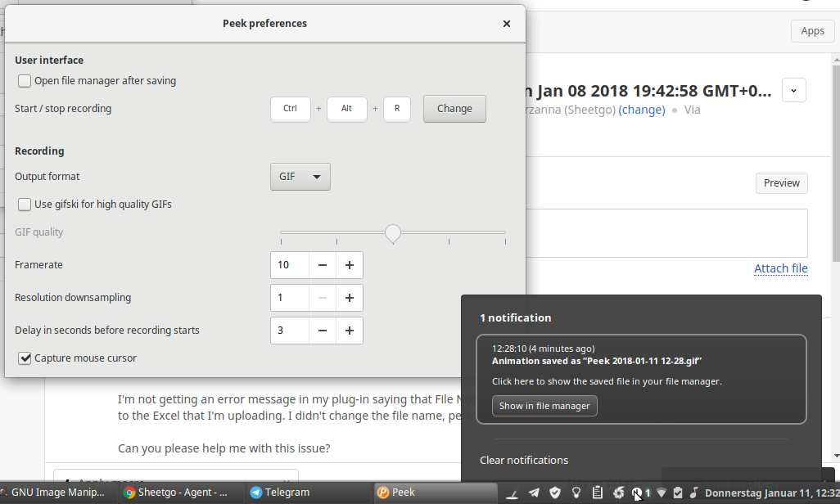The image size is (840, 504).
Task: Switch to GNU Image Manipulation taskbar item
Action: pyautogui.click(x=56, y=493)
